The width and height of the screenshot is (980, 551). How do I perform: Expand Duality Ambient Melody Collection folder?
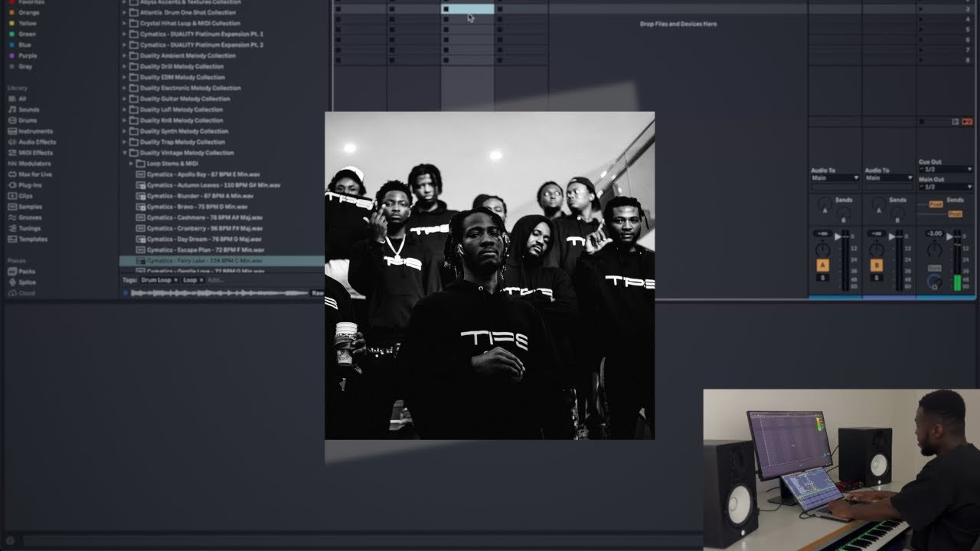click(x=125, y=55)
